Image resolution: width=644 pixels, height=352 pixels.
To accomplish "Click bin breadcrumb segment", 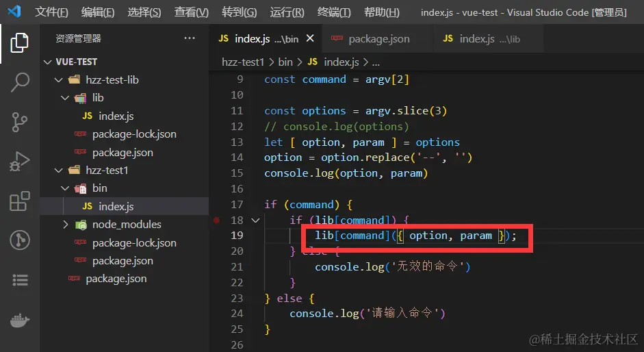I will point(285,62).
